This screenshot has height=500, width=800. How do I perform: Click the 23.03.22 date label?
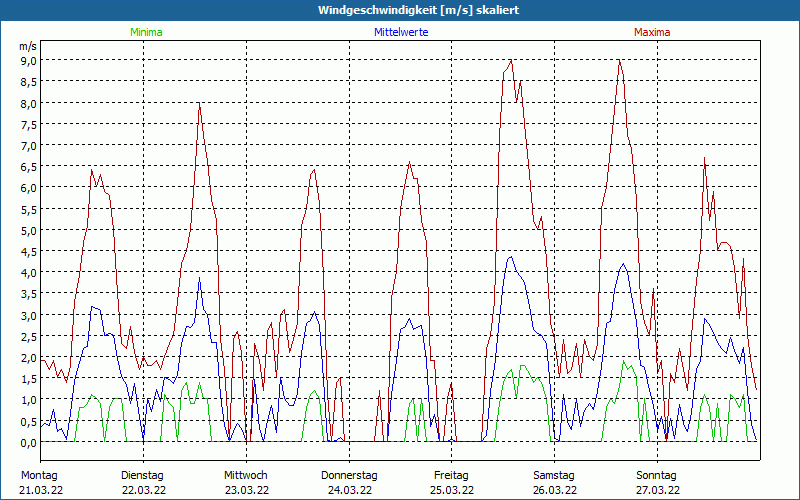tap(247, 490)
